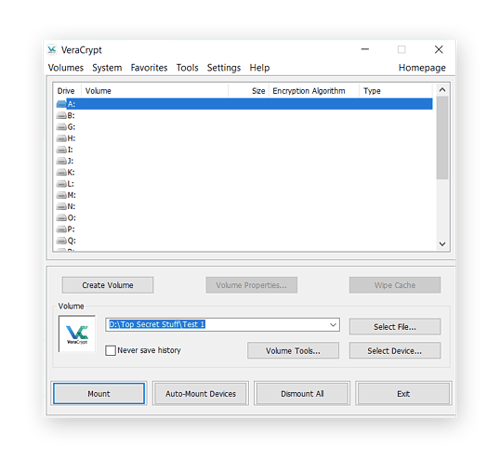Click the drive list scrollbar thumb
The height and width of the screenshot is (458, 500).
pos(442,138)
